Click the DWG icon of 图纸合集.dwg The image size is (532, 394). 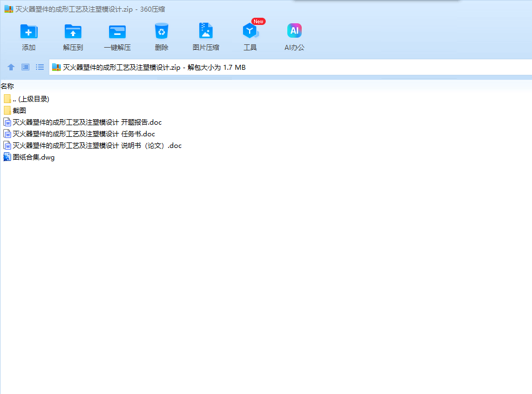click(7, 157)
